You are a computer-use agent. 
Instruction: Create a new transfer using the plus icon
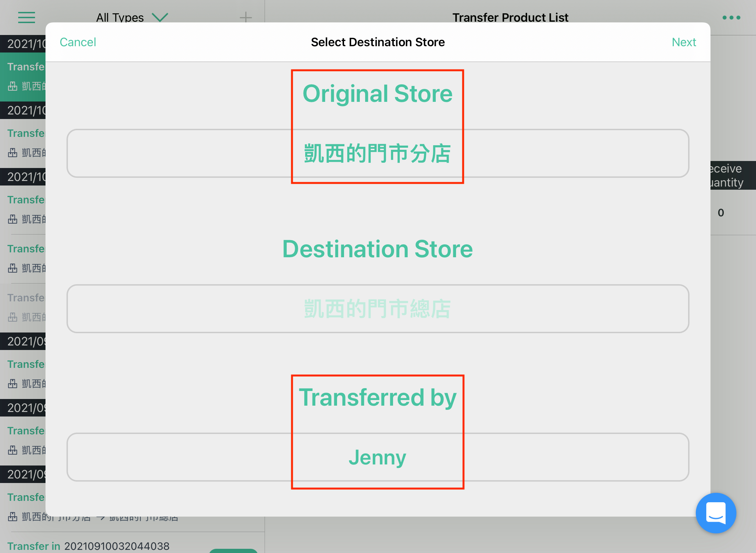(x=246, y=17)
